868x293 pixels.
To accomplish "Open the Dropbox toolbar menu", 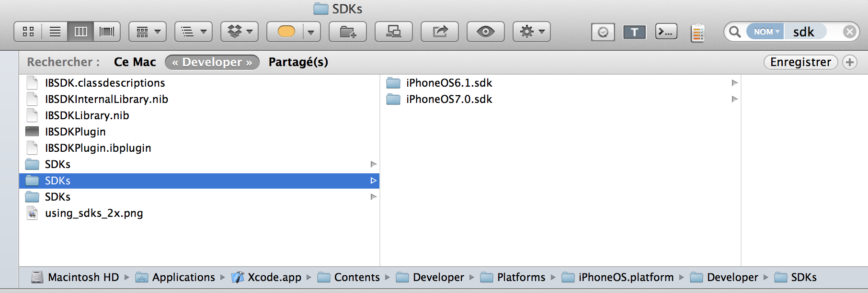I will (240, 32).
